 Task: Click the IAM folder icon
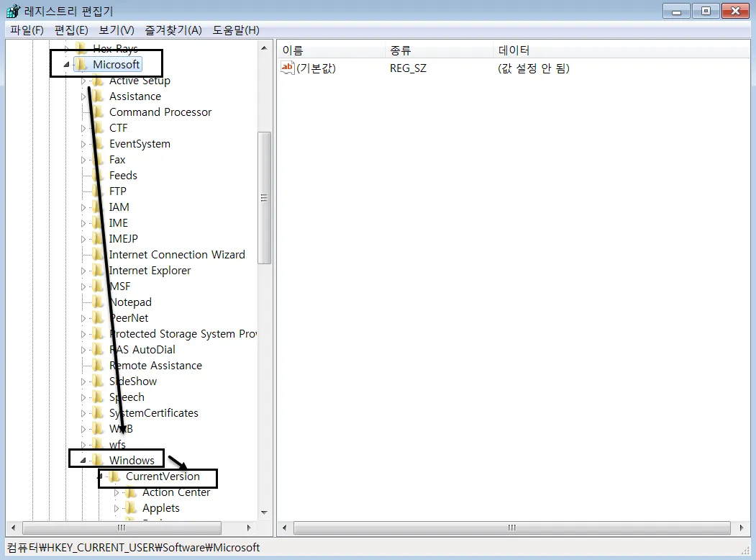(x=98, y=207)
